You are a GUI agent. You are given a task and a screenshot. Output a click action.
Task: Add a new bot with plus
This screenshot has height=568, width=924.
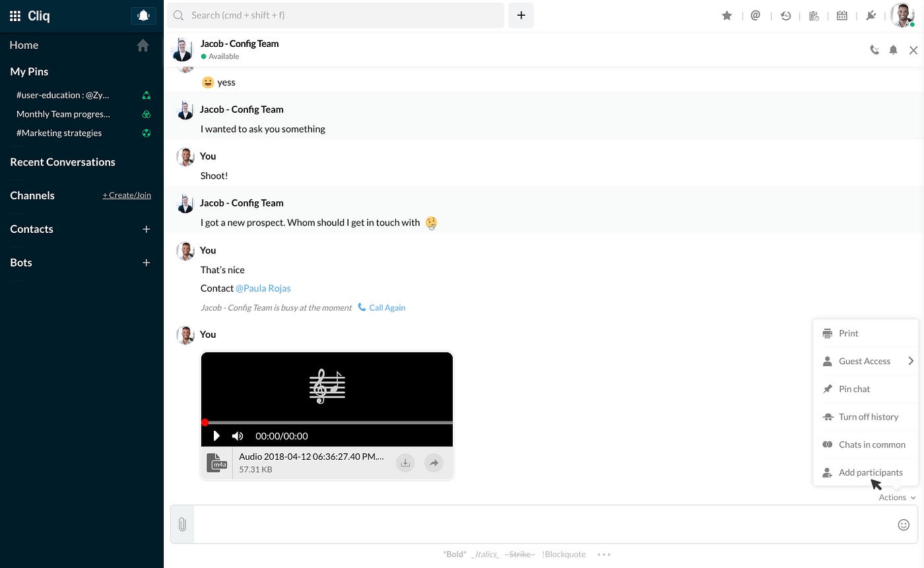point(147,263)
